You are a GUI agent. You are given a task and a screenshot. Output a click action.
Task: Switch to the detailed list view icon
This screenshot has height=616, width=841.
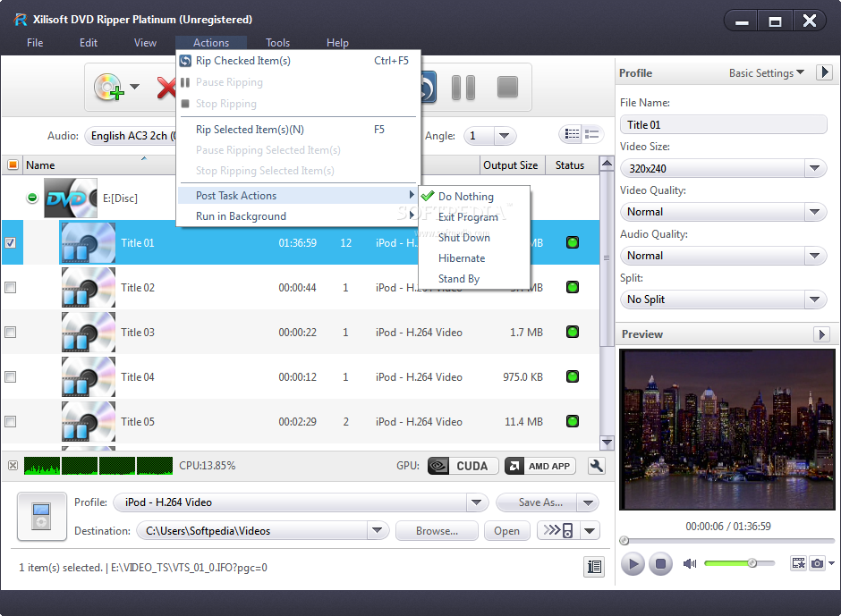[573, 134]
